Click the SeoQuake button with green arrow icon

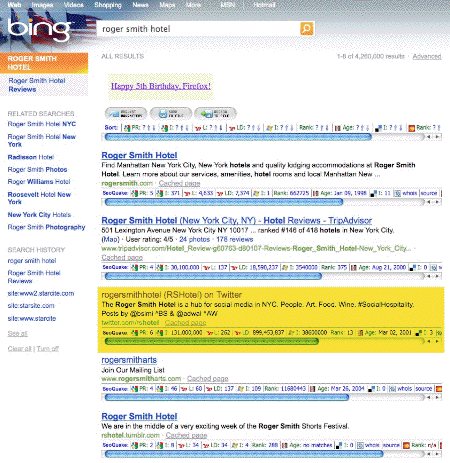click(215, 114)
